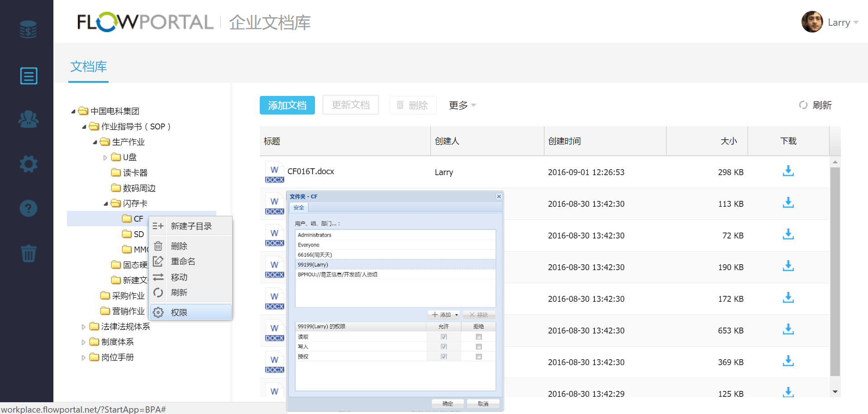Expand the 法律法规体系 folder
868x414 pixels.
(x=83, y=327)
